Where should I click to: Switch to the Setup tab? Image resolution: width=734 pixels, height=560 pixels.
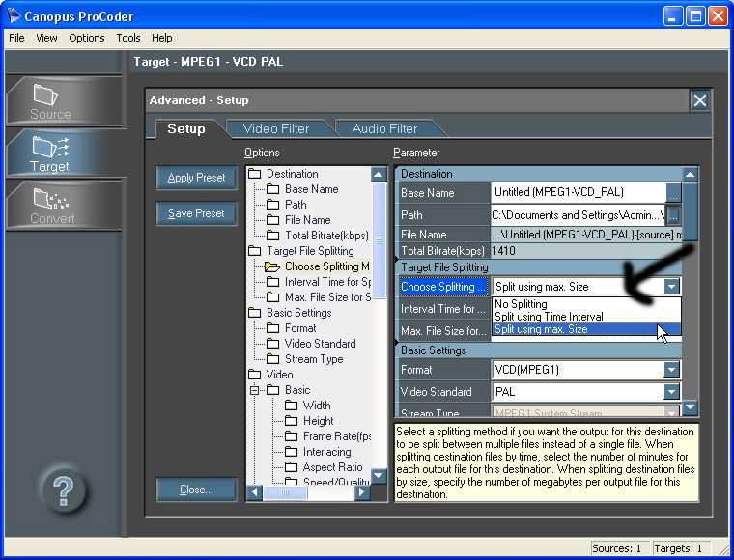185,128
